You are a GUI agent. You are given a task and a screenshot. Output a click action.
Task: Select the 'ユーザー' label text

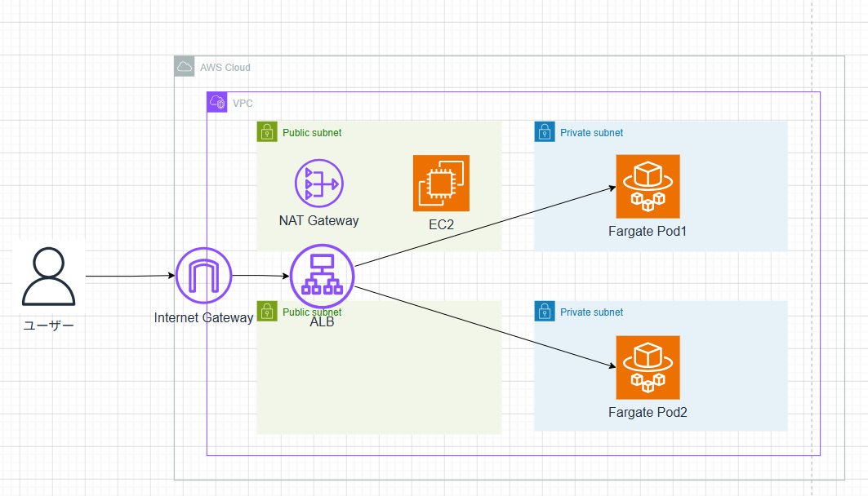(x=49, y=325)
